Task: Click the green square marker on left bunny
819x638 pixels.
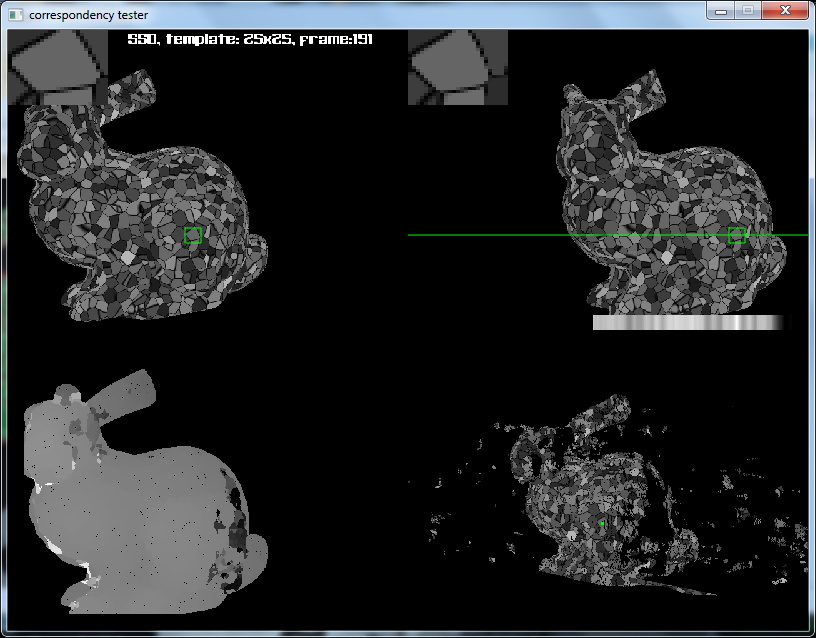Action: (193, 235)
